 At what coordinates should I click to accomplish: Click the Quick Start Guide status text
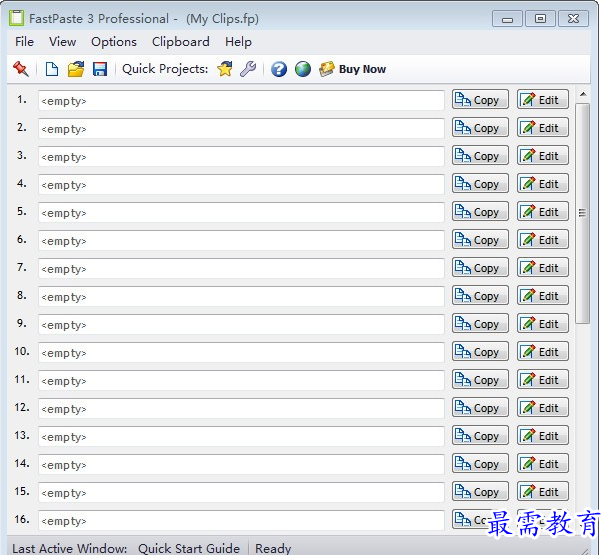click(189, 548)
